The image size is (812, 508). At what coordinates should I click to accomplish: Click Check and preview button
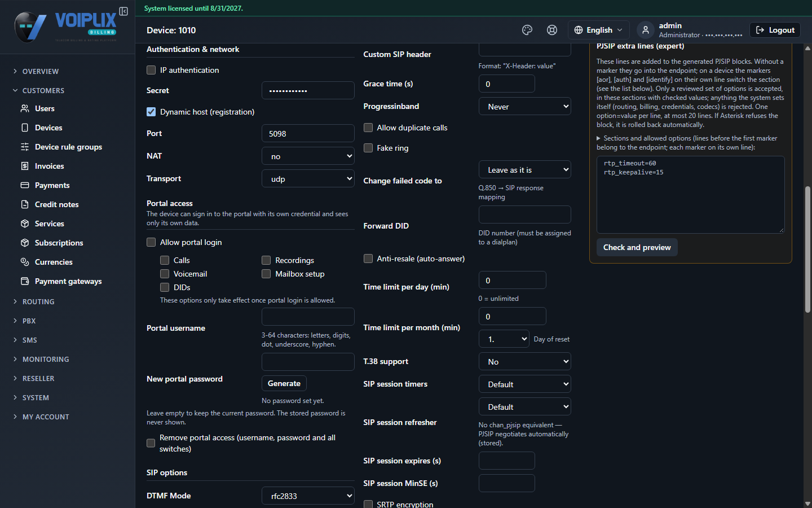click(x=637, y=247)
